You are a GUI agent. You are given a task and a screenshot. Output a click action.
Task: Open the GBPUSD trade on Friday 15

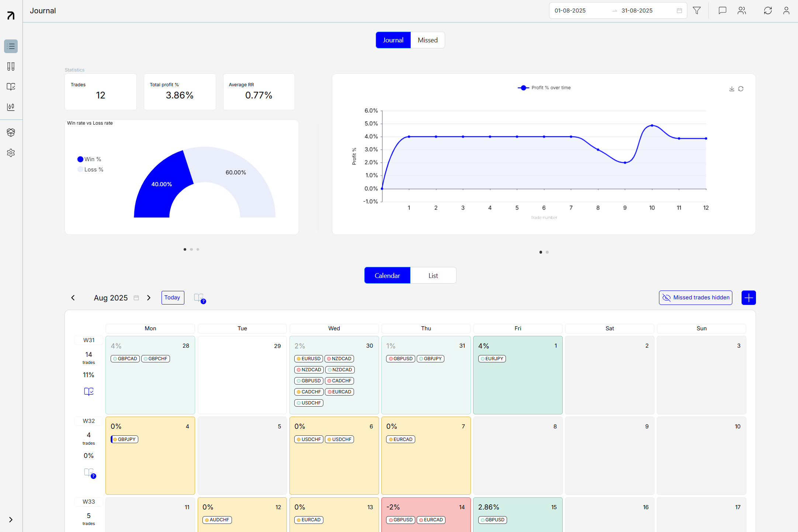[493, 520]
